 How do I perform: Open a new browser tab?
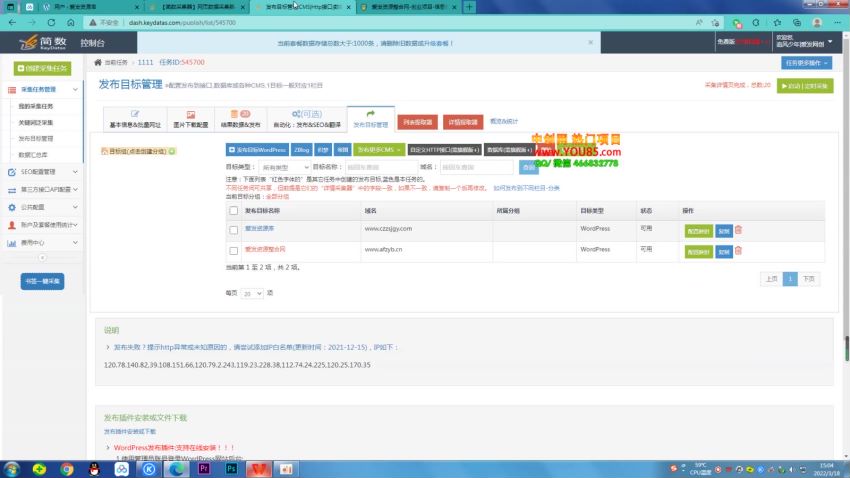tap(469, 7)
